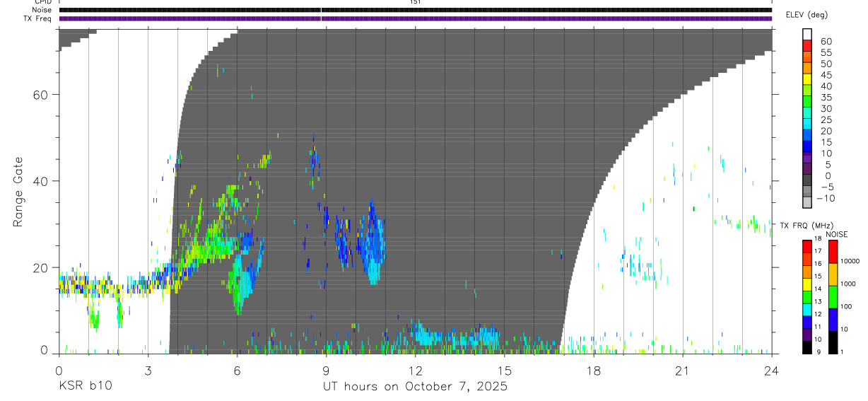868x401 pixels.
Task: Select the red top segment of NOISE bar
Action: pyautogui.click(x=833, y=252)
